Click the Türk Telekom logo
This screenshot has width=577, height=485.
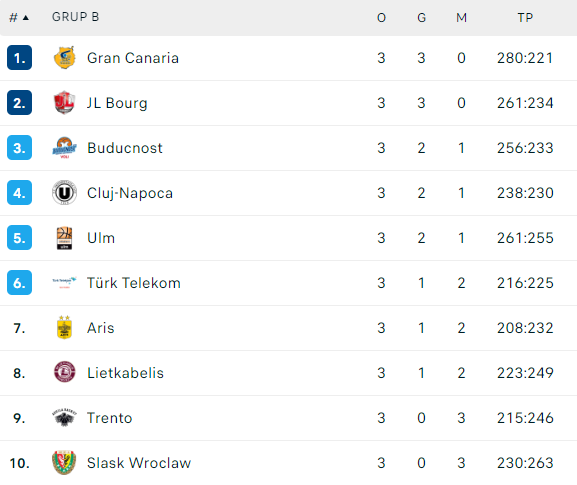[x=64, y=282]
